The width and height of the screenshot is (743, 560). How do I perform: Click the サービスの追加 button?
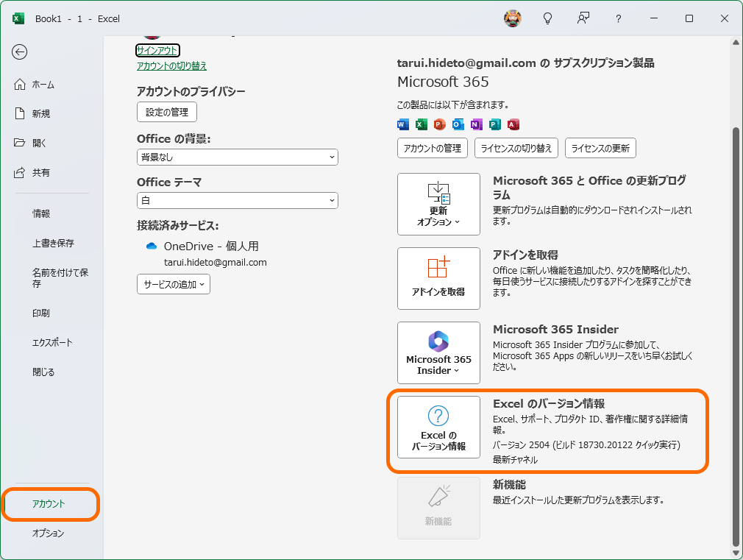pyautogui.click(x=173, y=283)
